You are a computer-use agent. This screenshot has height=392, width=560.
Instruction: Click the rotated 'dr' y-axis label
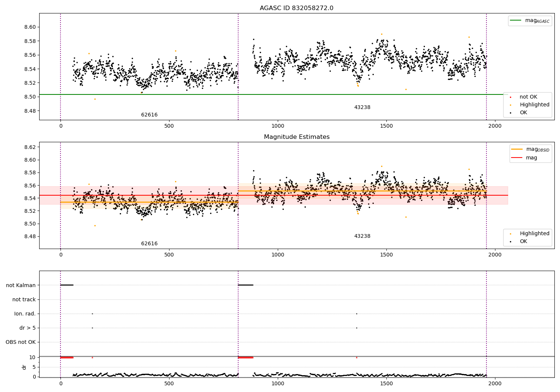pos(24,367)
